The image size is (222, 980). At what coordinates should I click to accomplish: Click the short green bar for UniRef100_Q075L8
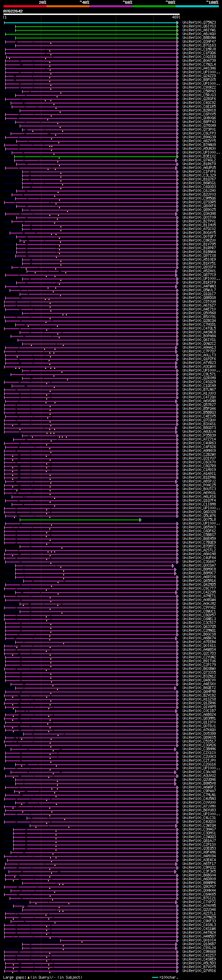pyautogui.click(x=80, y=520)
